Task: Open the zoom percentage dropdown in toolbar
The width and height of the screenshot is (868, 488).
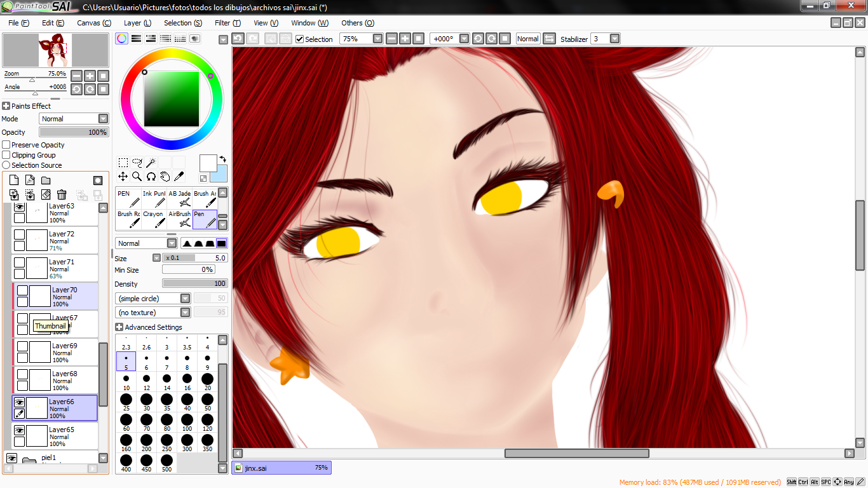Action: coord(377,39)
